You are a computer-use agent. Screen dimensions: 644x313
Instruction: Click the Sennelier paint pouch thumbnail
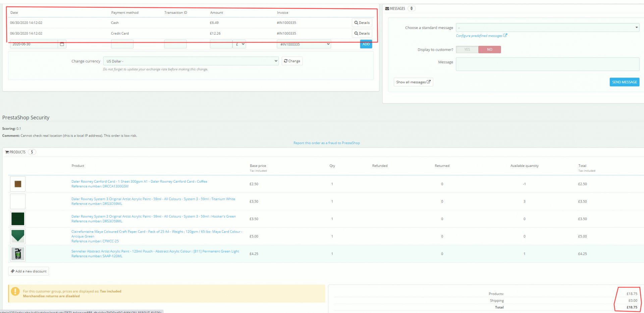18,254
